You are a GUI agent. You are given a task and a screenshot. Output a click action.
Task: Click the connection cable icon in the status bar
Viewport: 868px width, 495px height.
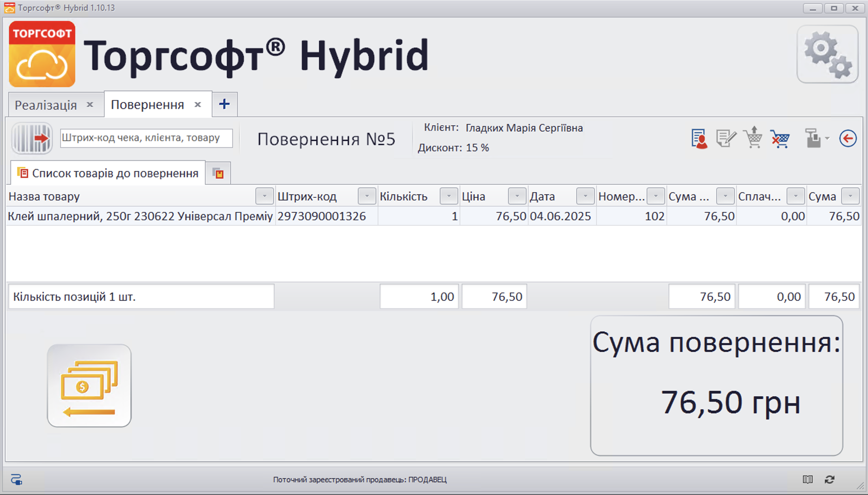click(16, 479)
